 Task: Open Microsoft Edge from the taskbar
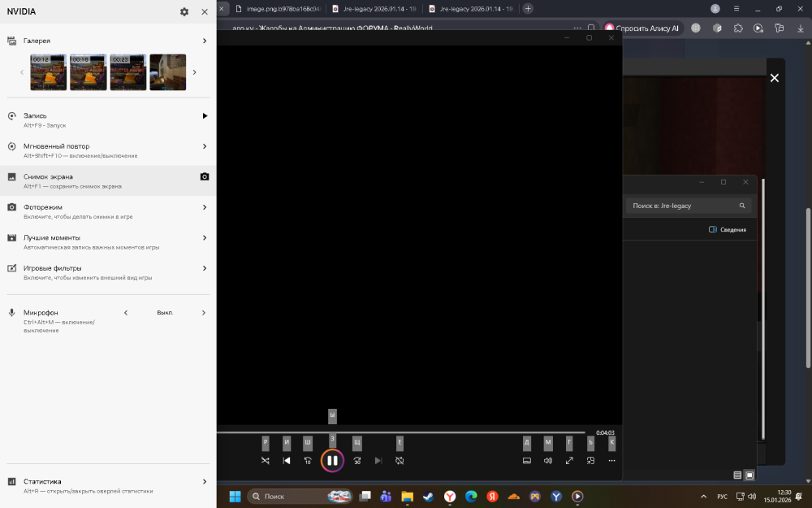[x=471, y=497]
